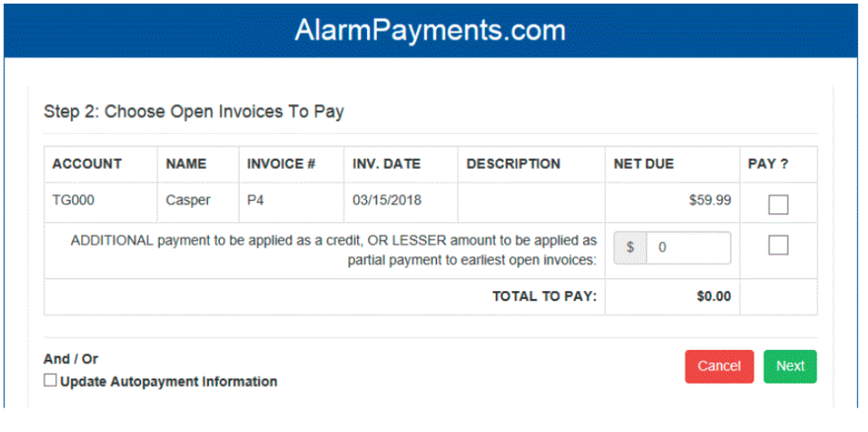Click the customer name Casper
The width and height of the screenshot is (868, 432).
point(187,201)
